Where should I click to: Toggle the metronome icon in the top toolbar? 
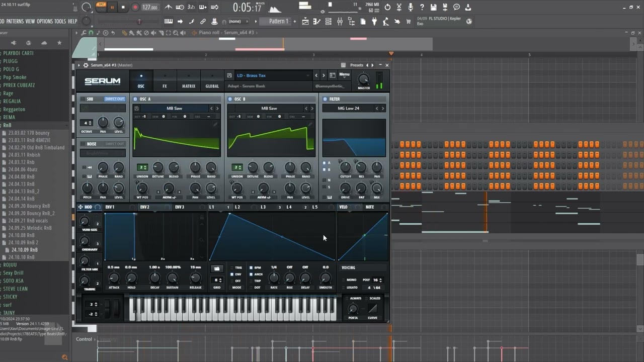click(x=169, y=7)
